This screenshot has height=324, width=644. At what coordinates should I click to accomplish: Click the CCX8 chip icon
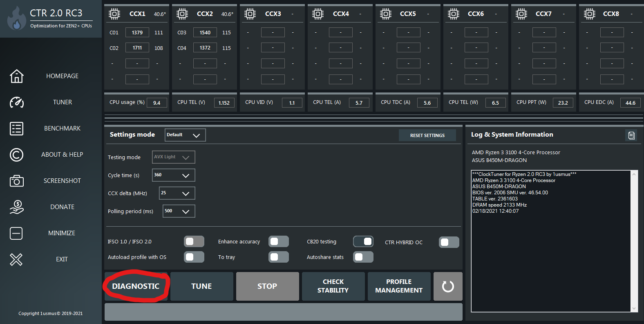coord(589,14)
